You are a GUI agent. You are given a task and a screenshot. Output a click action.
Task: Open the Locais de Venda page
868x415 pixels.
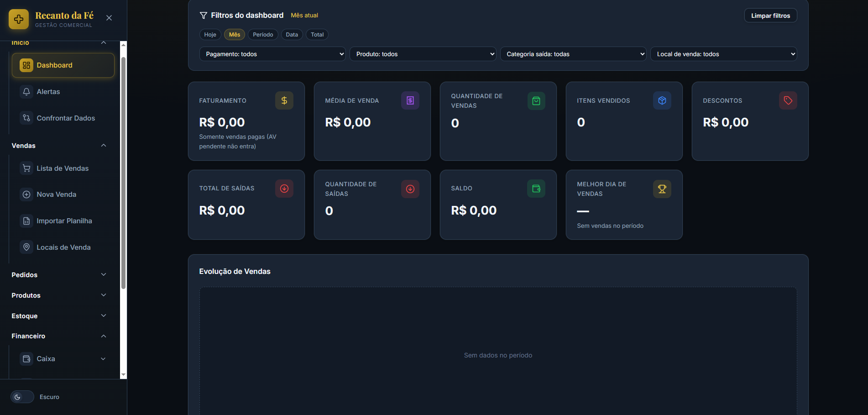pyautogui.click(x=63, y=247)
